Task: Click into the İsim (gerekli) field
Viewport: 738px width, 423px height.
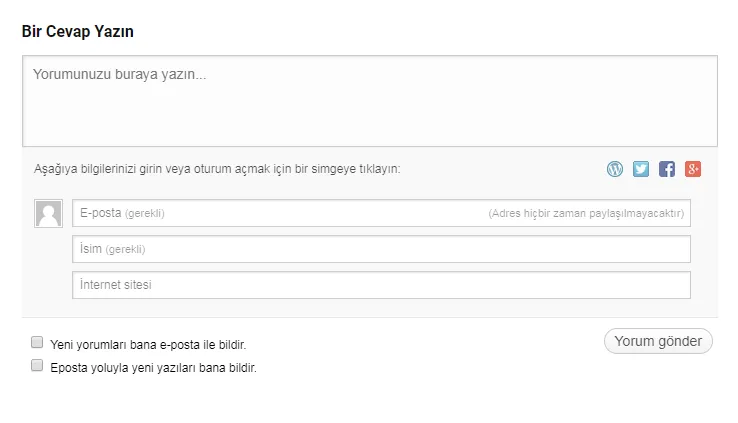Action: pyautogui.click(x=381, y=249)
